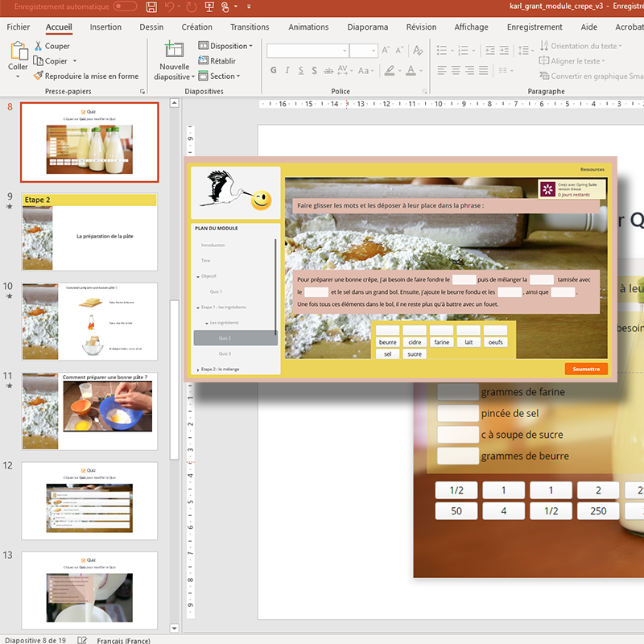
Task: Open the character spacing AV menu
Action: [345, 71]
